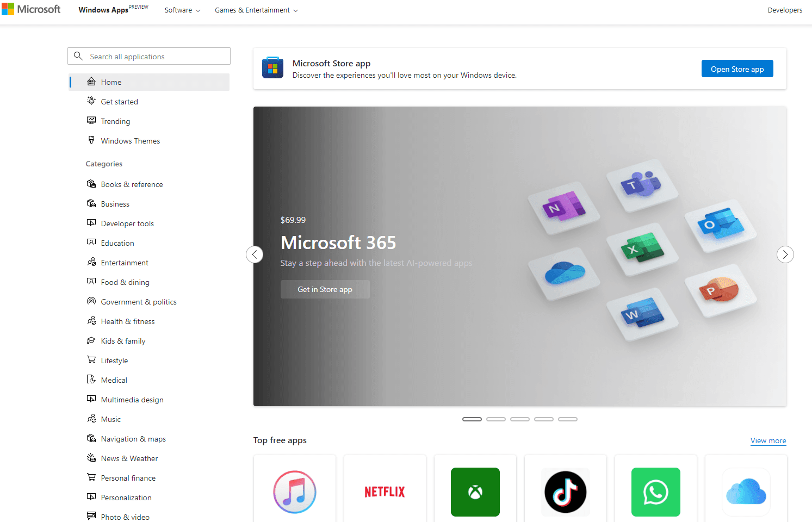Focus the Search all applications field

coord(149,56)
